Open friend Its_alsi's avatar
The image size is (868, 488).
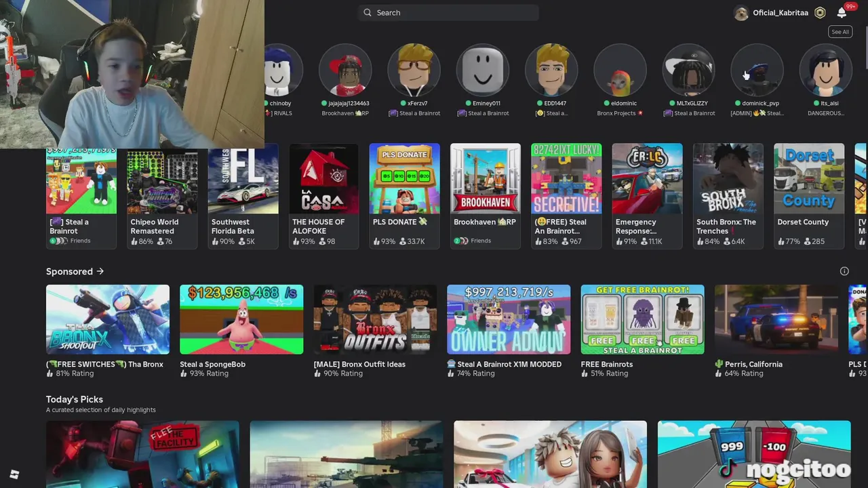pos(826,70)
